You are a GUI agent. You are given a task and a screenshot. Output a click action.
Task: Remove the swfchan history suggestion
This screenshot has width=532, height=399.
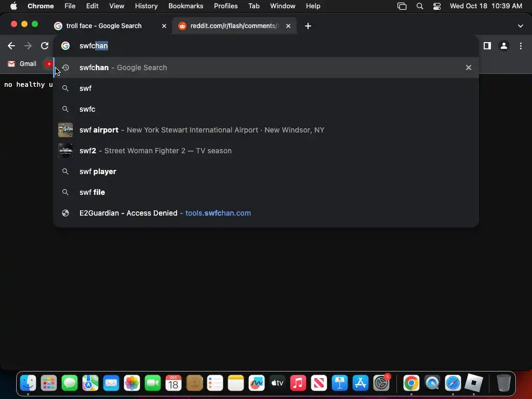click(x=468, y=68)
